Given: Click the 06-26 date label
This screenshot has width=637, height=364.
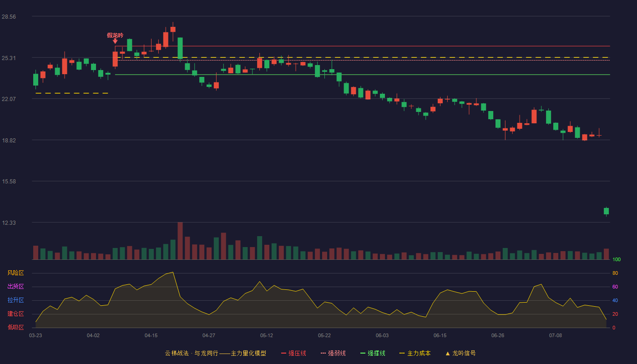Looking at the screenshot, I should point(498,335).
